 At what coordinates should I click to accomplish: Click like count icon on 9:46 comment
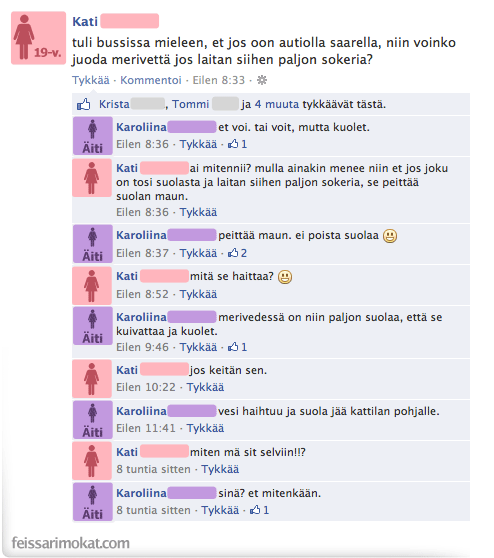[237, 347]
